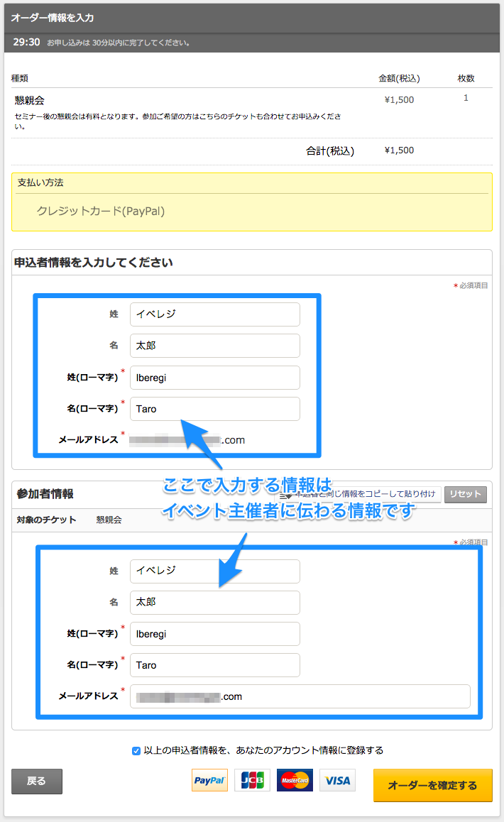Click the 枚数 column header
The height and width of the screenshot is (822, 504).
click(466, 78)
